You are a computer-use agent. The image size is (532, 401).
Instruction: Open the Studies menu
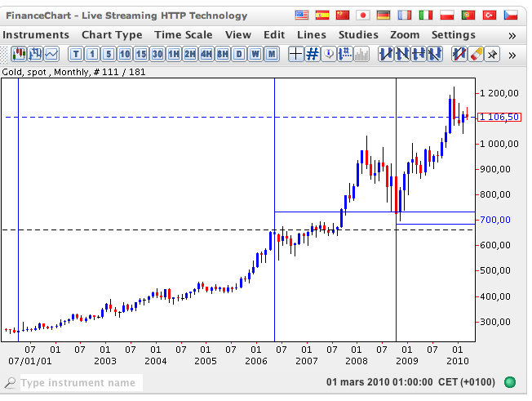pos(358,35)
